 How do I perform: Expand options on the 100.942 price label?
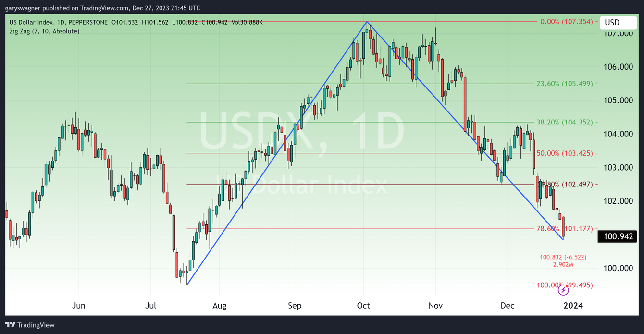(617, 236)
